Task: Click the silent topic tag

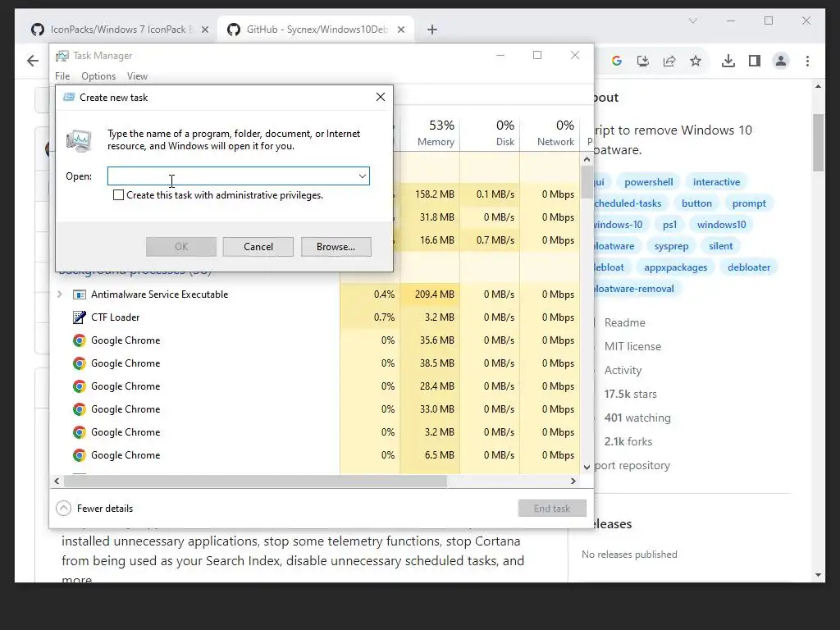Action: (x=720, y=246)
